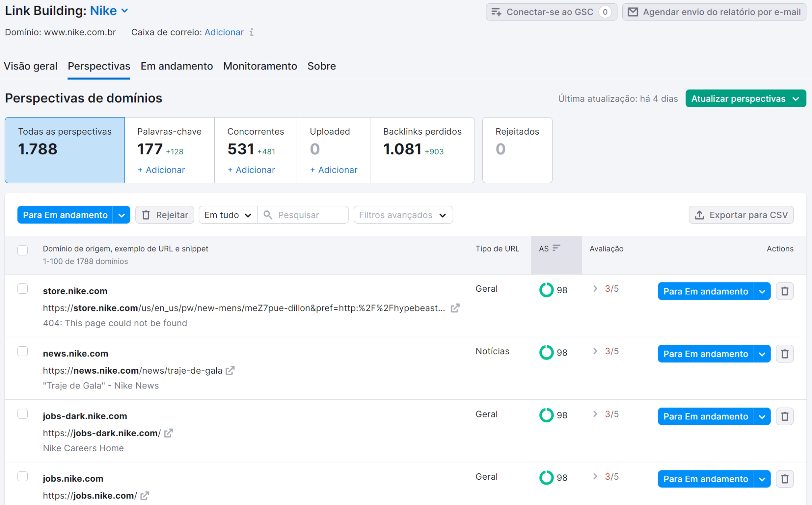Select the Uploaded card

[333, 150]
